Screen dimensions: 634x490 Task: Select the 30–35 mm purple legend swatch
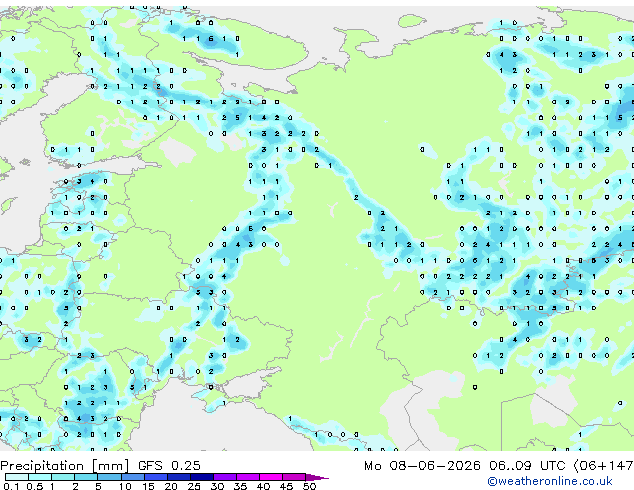pos(225,477)
